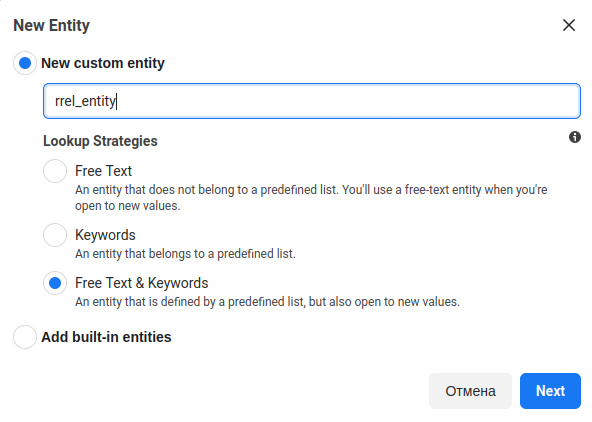Cancel with the Отмена button
592x422 pixels.
(x=470, y=391)
